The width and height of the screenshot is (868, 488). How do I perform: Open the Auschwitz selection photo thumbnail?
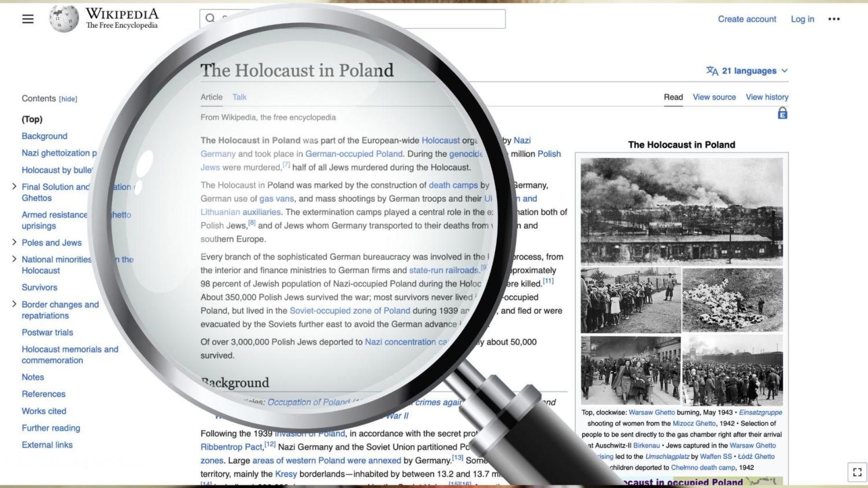pos(733,371)
